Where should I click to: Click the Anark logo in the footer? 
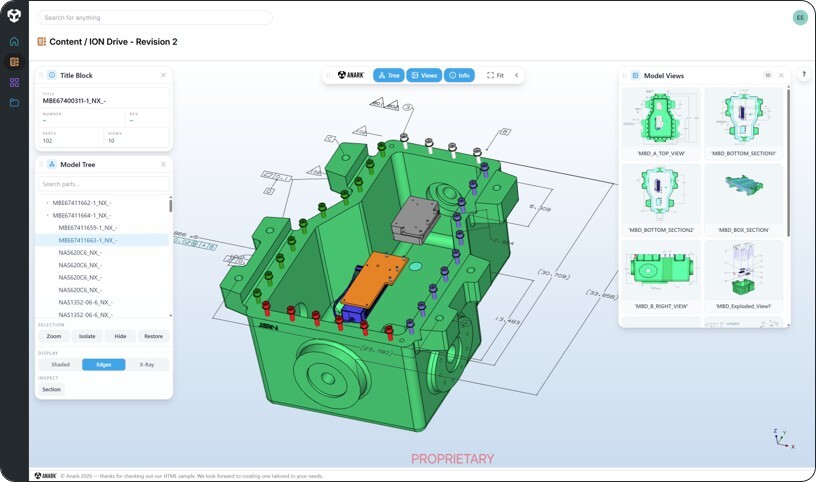point(46,476)
